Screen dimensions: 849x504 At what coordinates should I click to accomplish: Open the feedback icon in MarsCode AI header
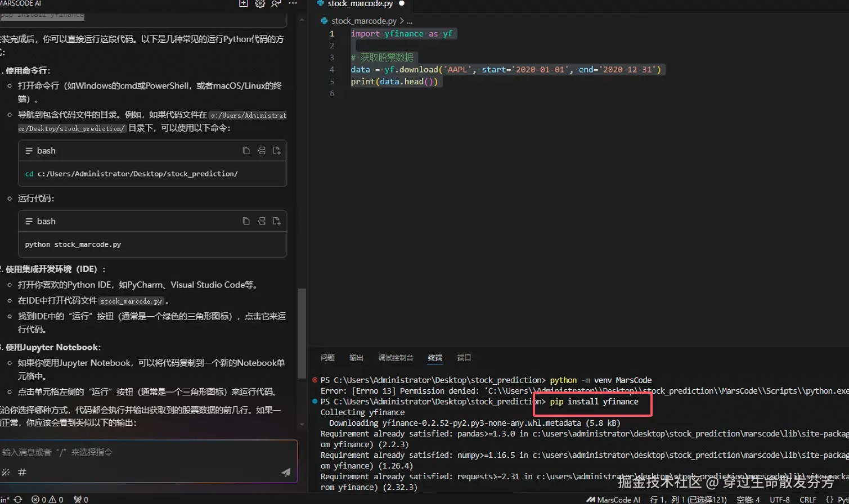(x=276, y=3)
